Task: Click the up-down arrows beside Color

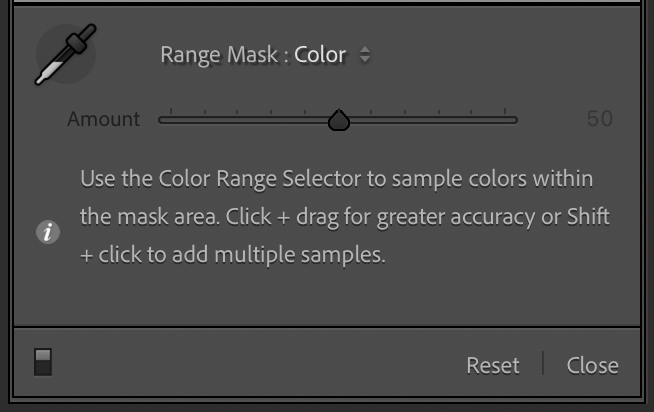Action: tap(365, 56)
